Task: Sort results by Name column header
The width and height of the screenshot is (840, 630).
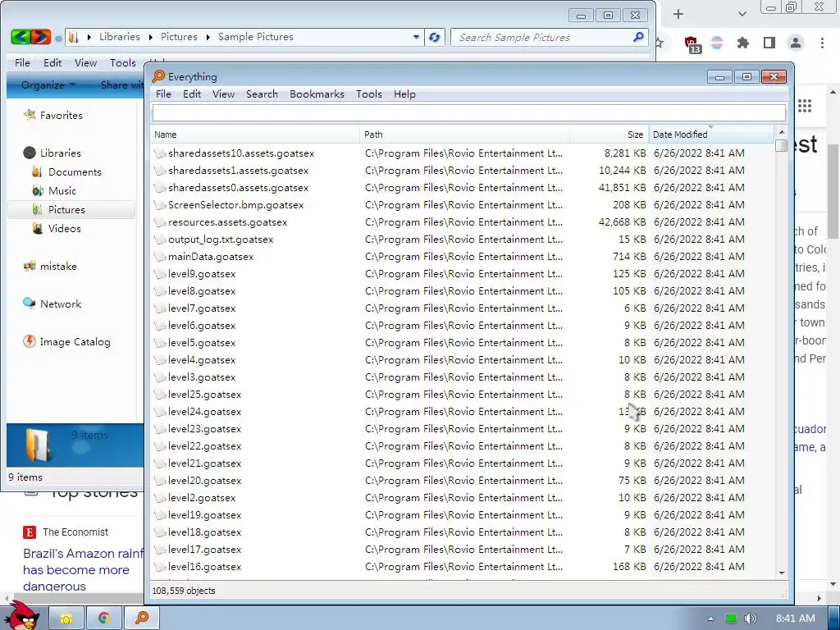Action: (x=255, y=135)
